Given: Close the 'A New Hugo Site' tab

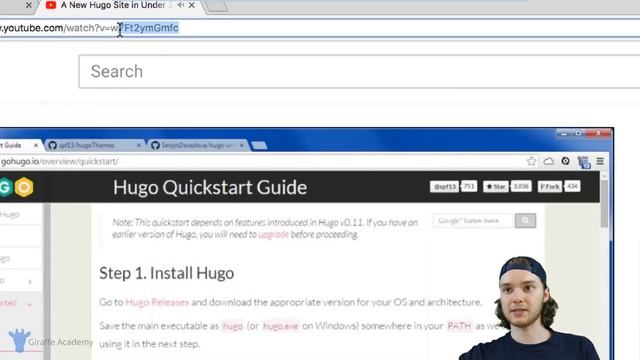Looking at the screenshot, I should [192, 5].
